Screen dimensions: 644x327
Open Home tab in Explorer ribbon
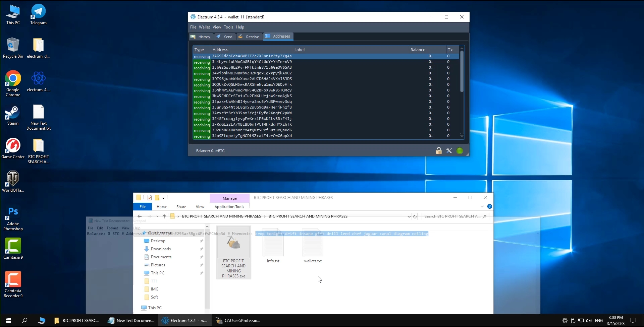tap(161, 207)
